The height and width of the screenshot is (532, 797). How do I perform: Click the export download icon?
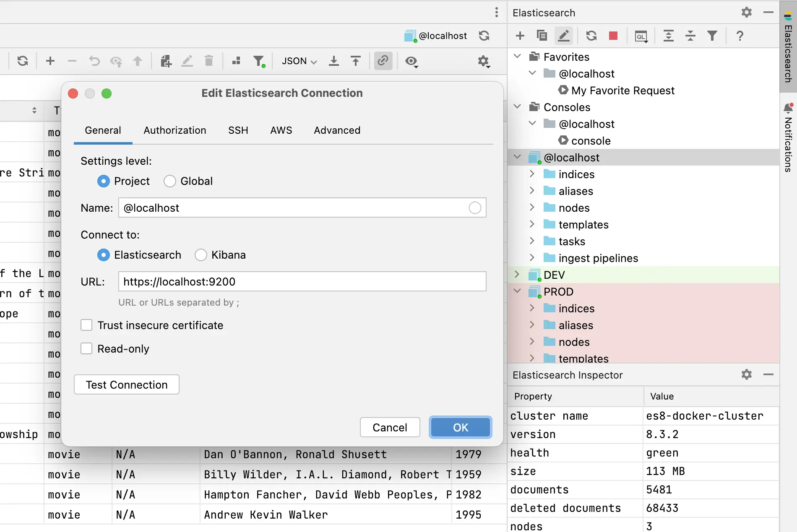click(x=334, y=61)
